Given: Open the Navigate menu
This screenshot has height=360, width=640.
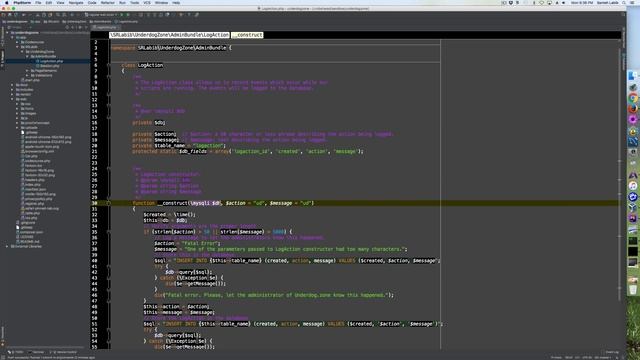Looking at the screenshot, I should (76, 2).
